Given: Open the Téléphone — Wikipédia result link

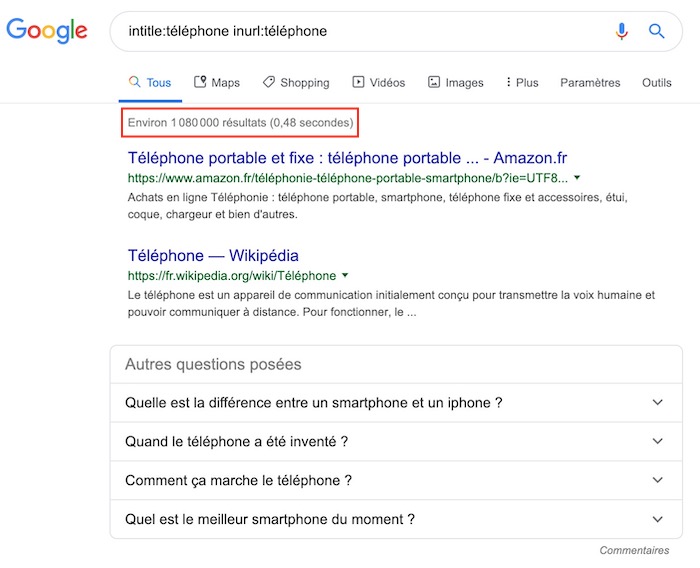Looking at the screenshot, I should pyautogui.click(x=213, y=255).
